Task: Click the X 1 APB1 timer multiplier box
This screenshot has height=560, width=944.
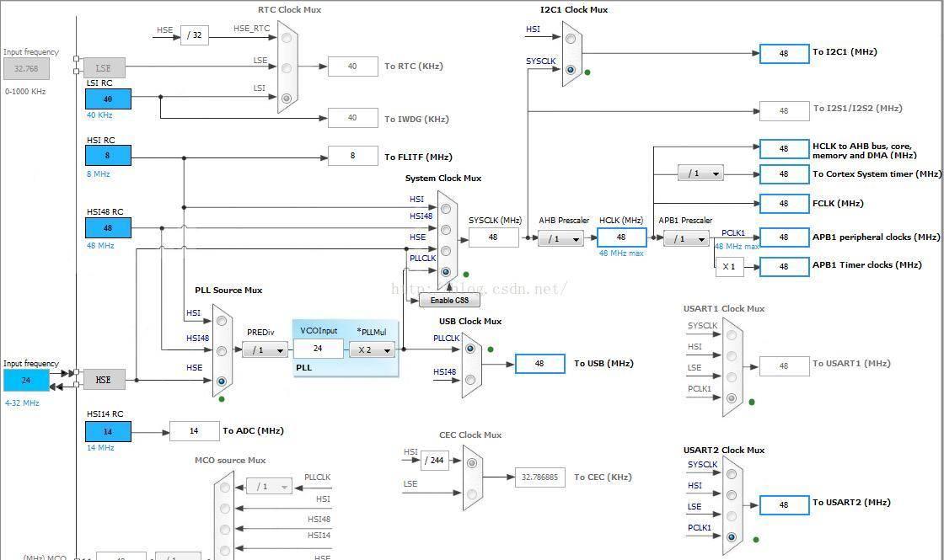Action: (x=729, y=266)
